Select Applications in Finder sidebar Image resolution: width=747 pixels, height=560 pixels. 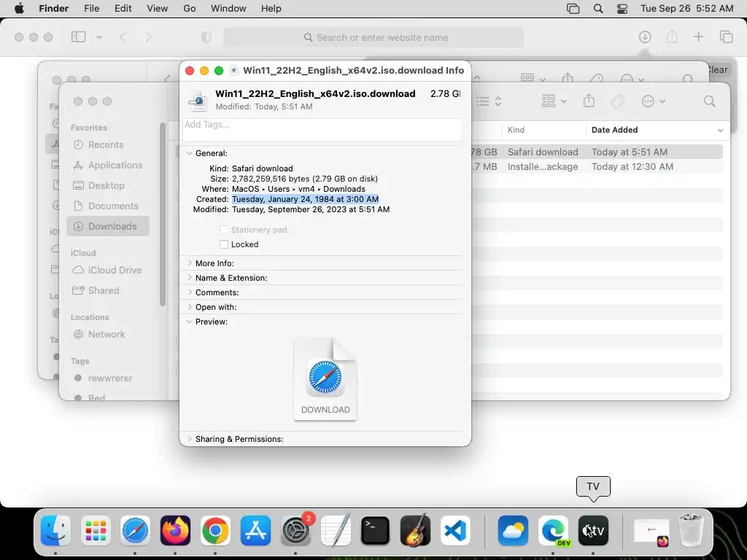click(108, 166)
